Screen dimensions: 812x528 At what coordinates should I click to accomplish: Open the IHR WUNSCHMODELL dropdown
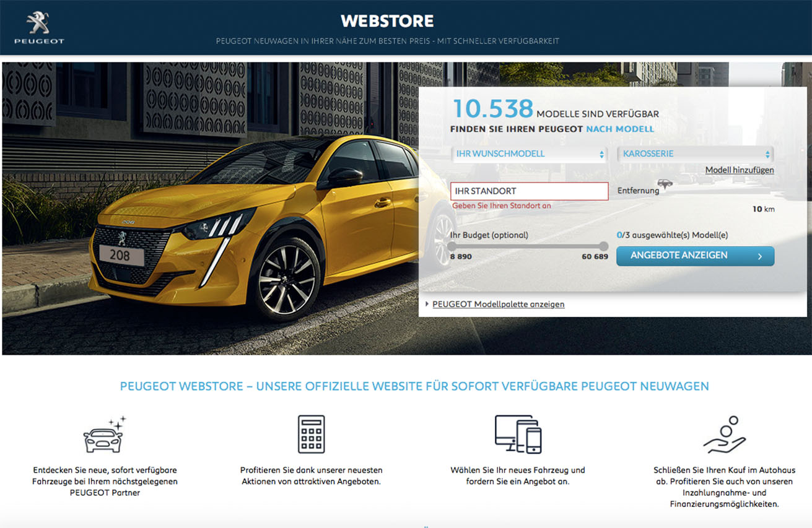530,154
